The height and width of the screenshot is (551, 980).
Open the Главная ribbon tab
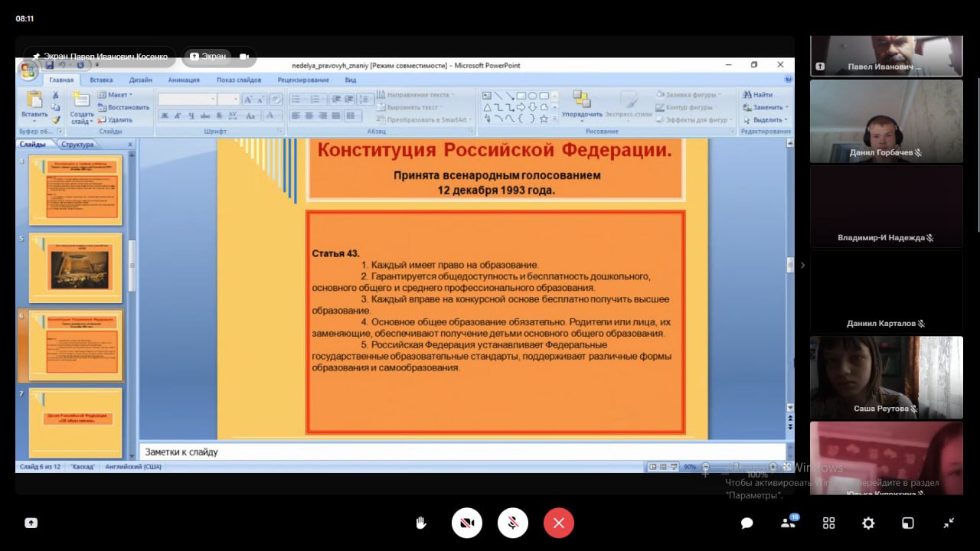[x=61, y=80]
